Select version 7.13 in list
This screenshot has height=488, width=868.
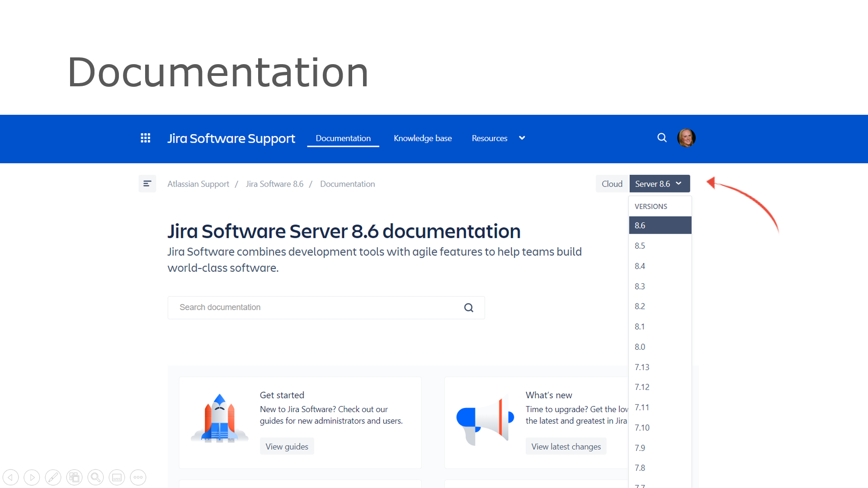[x=660, y=367]
